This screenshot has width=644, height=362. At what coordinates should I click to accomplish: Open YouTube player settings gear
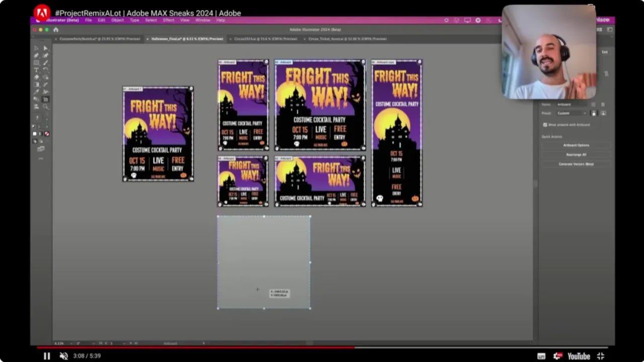click(x=557, y=356)
